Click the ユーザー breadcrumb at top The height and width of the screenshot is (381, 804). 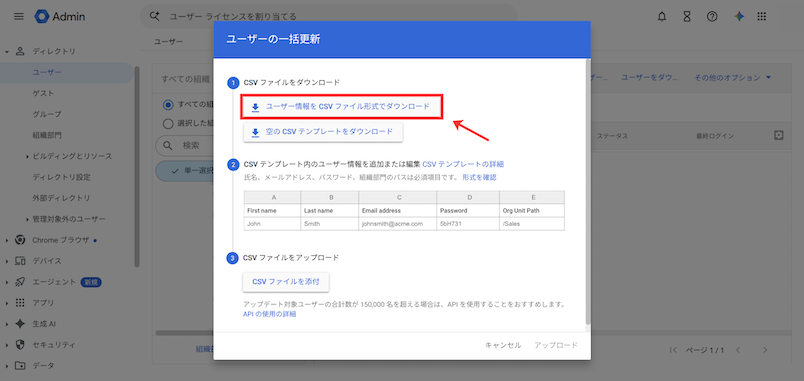pos(168,42)
